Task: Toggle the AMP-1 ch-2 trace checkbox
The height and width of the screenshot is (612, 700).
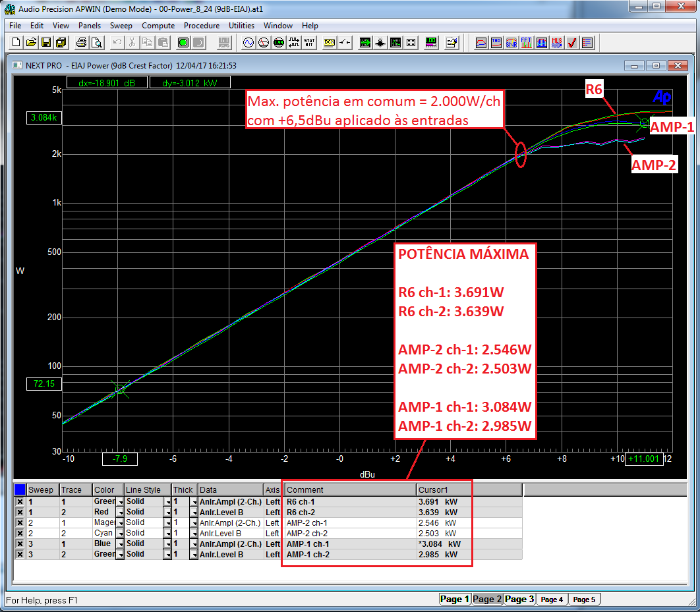Action: [20, 554]
